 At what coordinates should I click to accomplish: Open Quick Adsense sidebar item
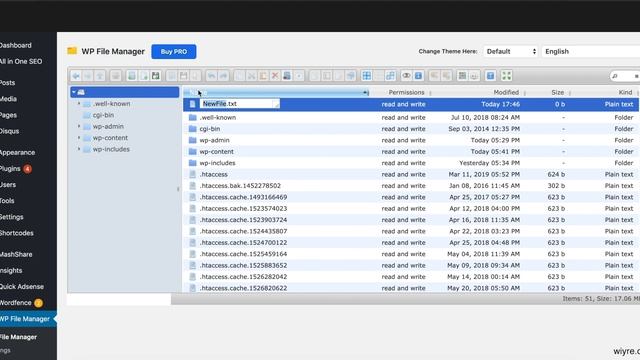pos(22,287)
